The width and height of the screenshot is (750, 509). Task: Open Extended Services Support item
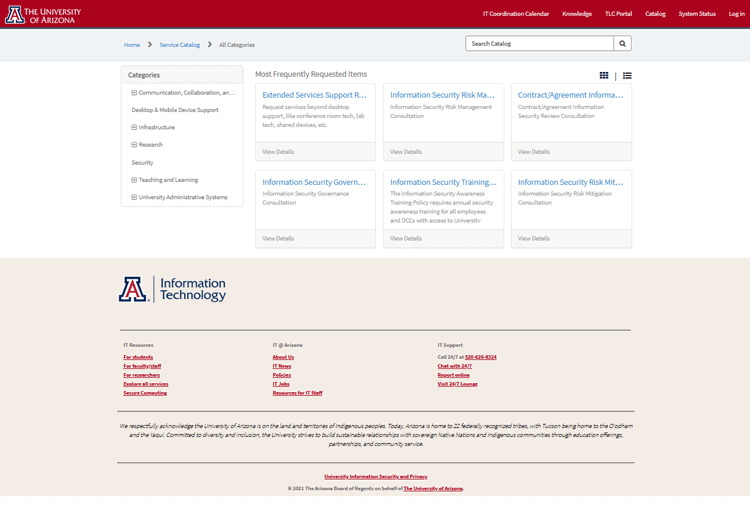coord(314,95)
